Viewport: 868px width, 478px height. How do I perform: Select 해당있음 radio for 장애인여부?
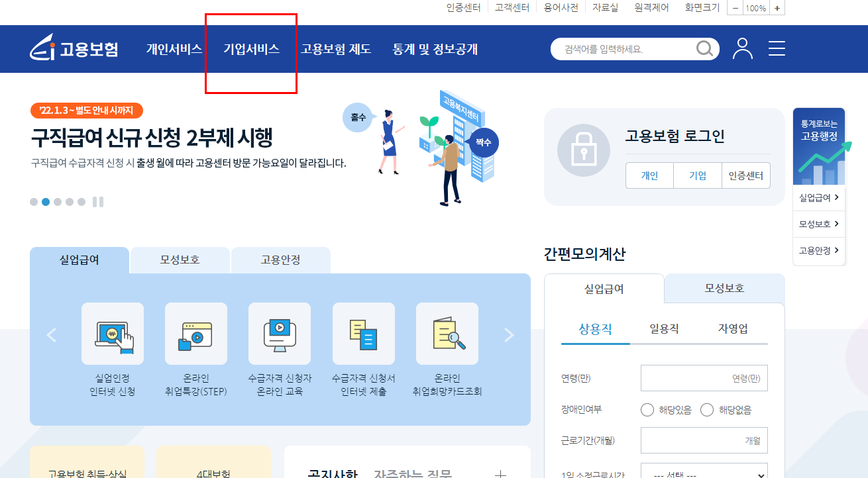coord(647,410)
